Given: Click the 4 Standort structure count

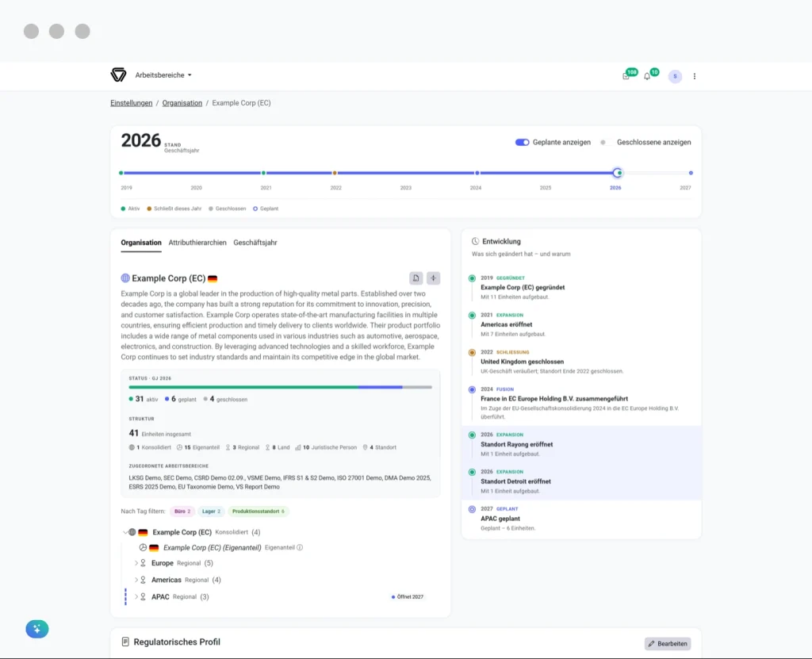Looking at the screenshot, I should (379, 447).
